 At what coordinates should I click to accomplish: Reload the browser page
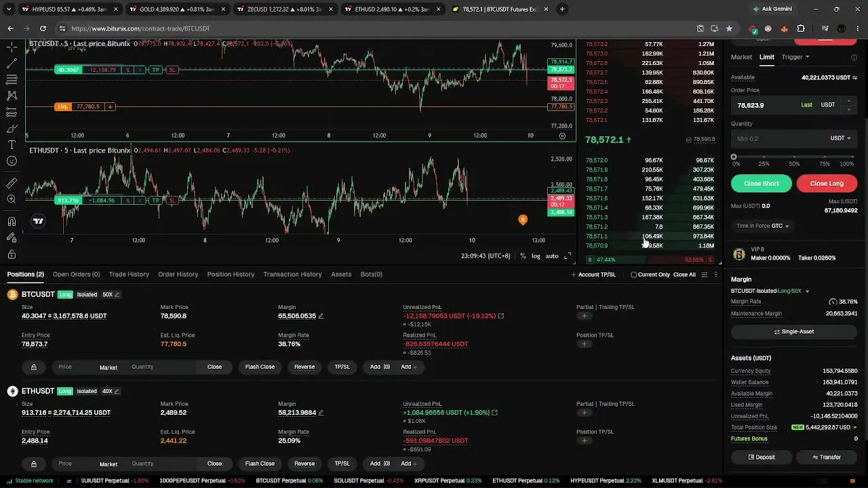(x=43, y=28)
